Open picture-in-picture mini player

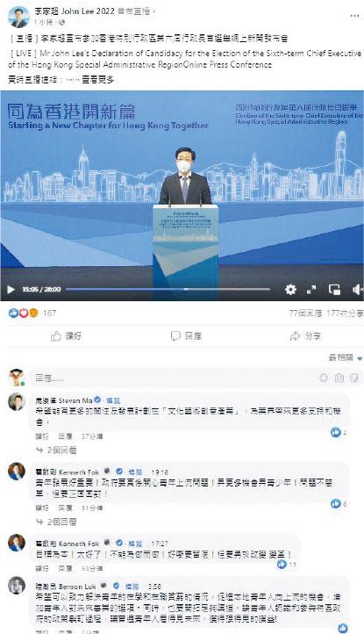[x=334, y=290]
